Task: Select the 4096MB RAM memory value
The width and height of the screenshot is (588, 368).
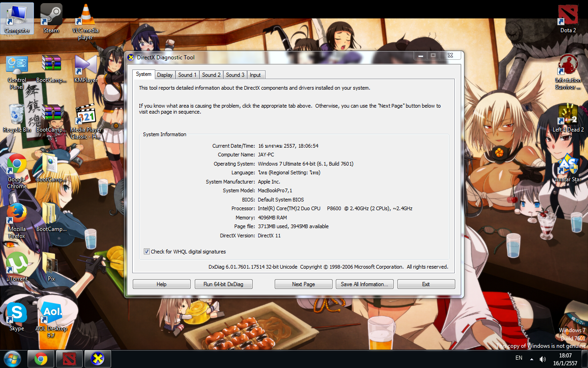Action: tap(272, 218)
